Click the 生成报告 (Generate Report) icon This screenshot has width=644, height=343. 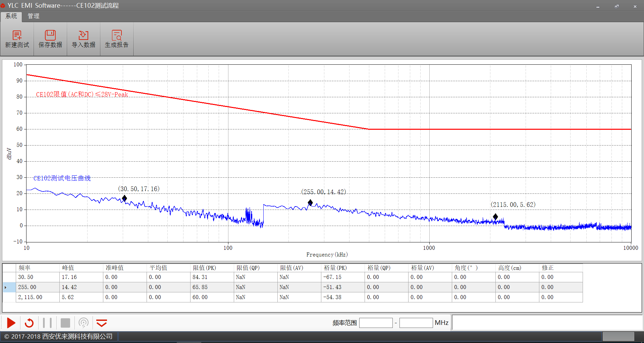pos(117,36)
